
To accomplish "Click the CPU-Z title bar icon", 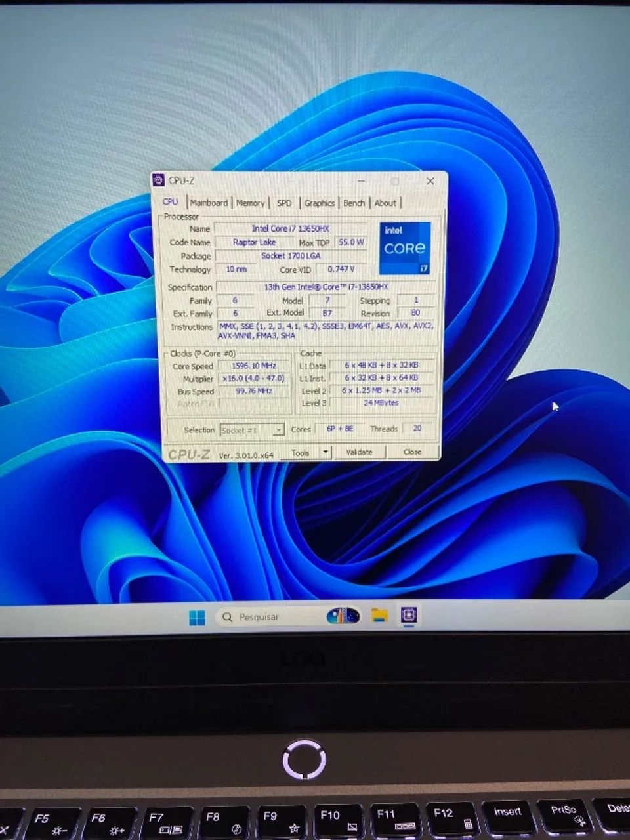I will coord(158,180).
